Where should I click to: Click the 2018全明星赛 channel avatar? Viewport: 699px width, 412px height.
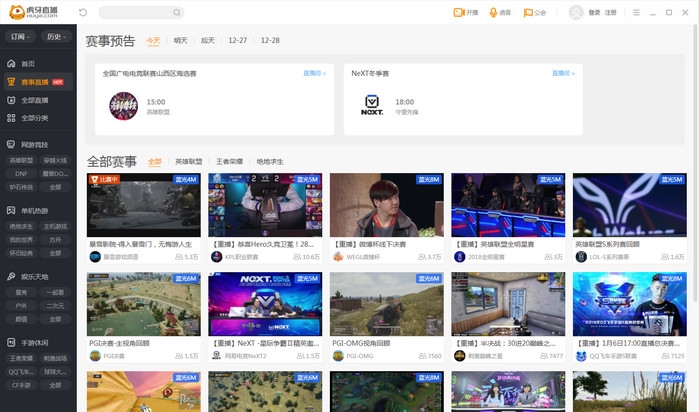click(460, 257)
